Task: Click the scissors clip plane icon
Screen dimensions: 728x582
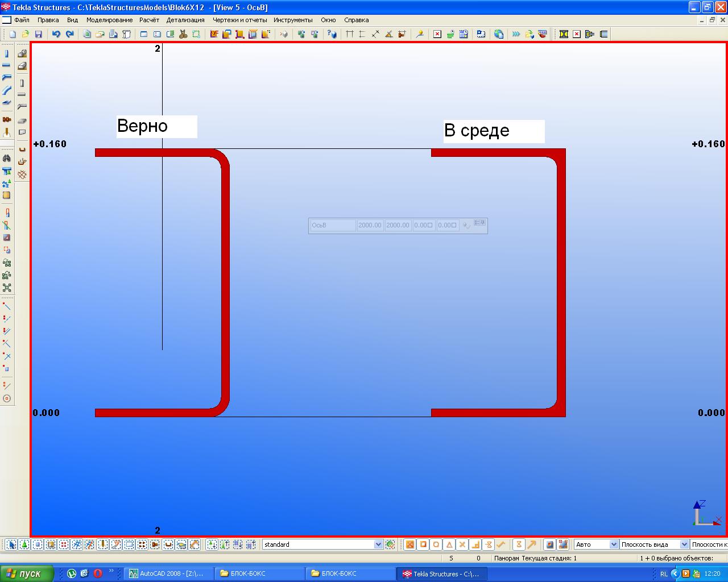Action: point(183,34)
